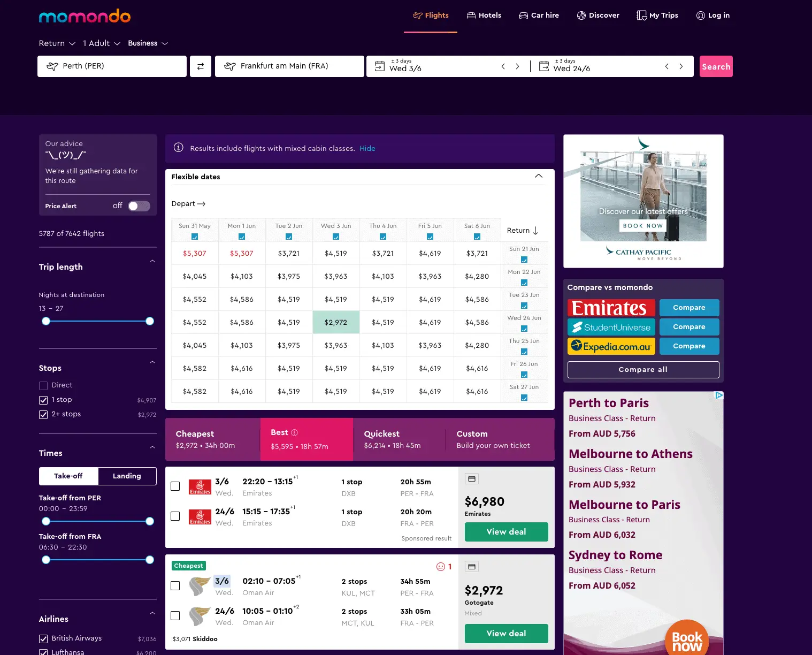Click the fare card icon above the Emirates price
Screen dimensions: 812x655
471,478
